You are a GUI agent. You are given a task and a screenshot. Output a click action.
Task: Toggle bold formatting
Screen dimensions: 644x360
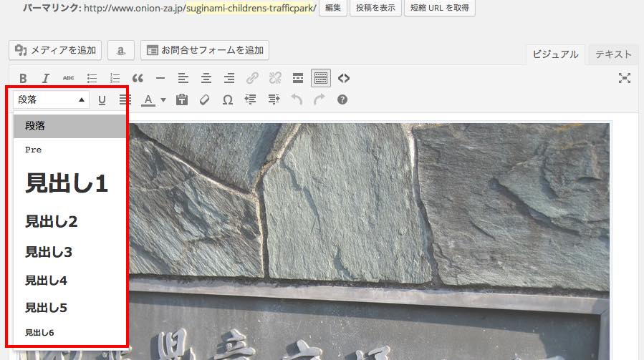click(23, 78)
